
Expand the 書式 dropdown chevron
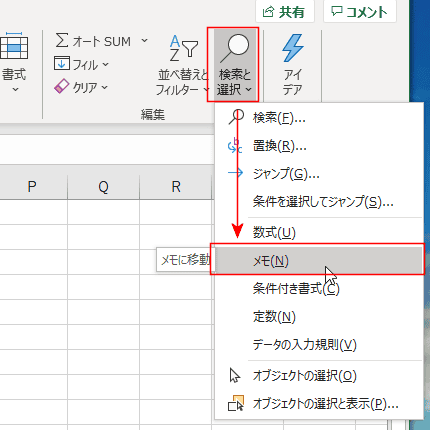tap(15, 89)
